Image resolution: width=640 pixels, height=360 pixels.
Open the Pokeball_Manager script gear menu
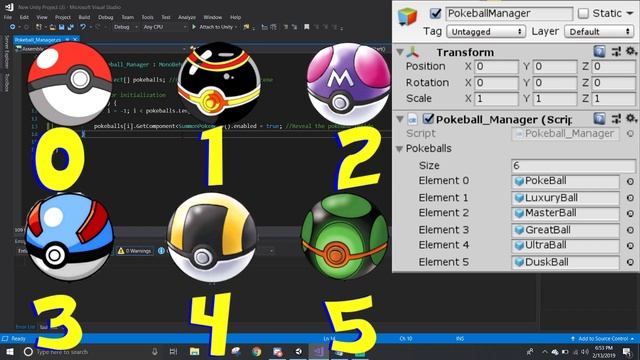tap(631, 118)
